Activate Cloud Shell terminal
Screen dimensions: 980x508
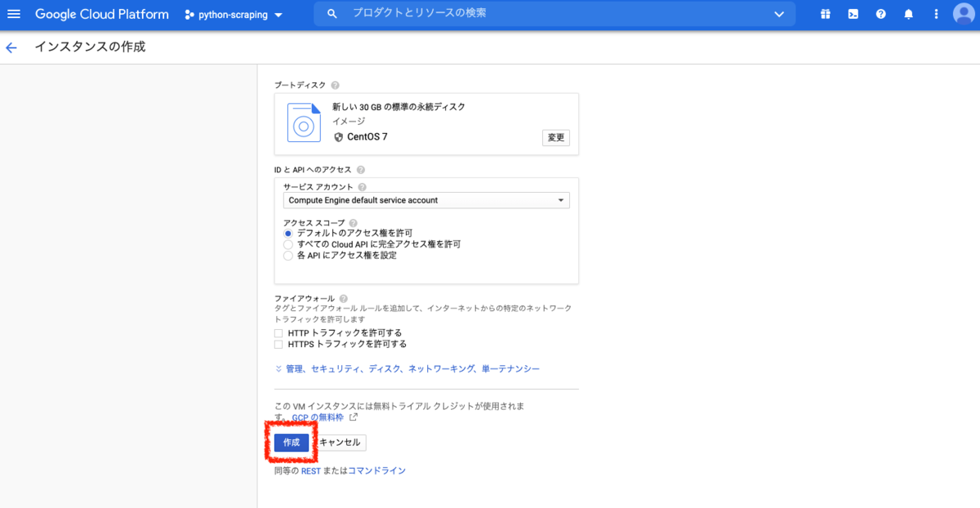[853, 13]
